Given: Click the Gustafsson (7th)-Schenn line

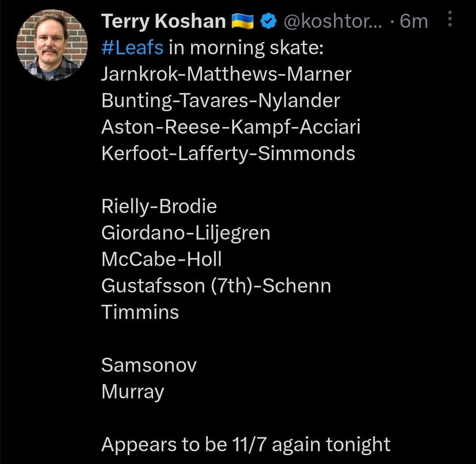Looking at the screenshot, I should pyautogui.click(x=216, y=286).
